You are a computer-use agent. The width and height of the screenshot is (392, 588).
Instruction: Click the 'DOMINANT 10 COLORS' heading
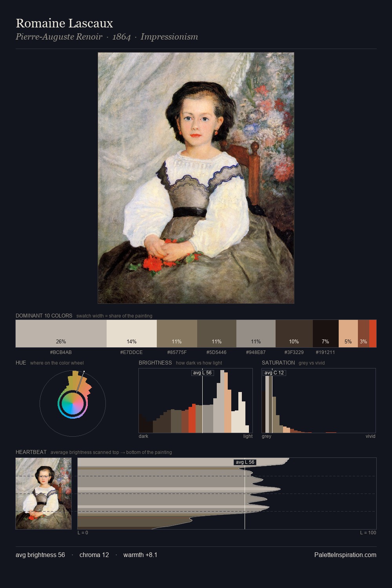tap(44, 316)
